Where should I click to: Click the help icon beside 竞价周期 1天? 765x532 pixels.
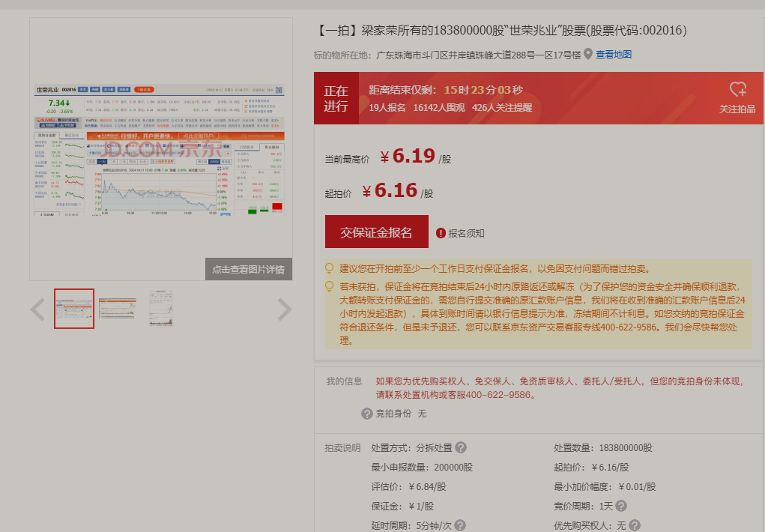(x=621, y=506)
